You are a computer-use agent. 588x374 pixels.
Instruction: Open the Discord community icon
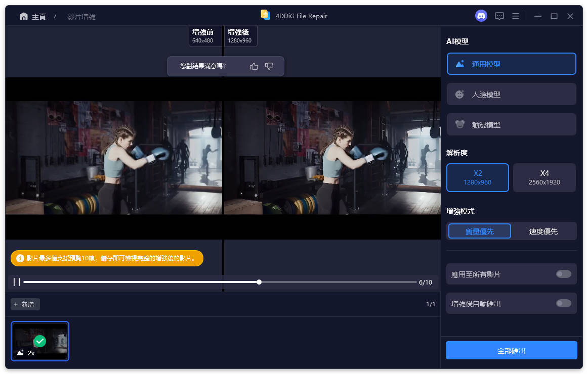(481, 16)
